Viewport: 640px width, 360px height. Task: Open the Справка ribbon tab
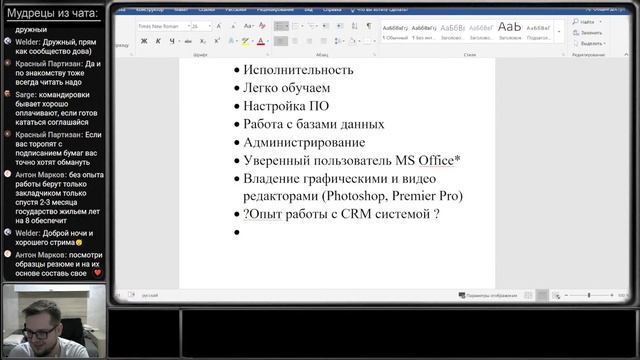[332, 9]
